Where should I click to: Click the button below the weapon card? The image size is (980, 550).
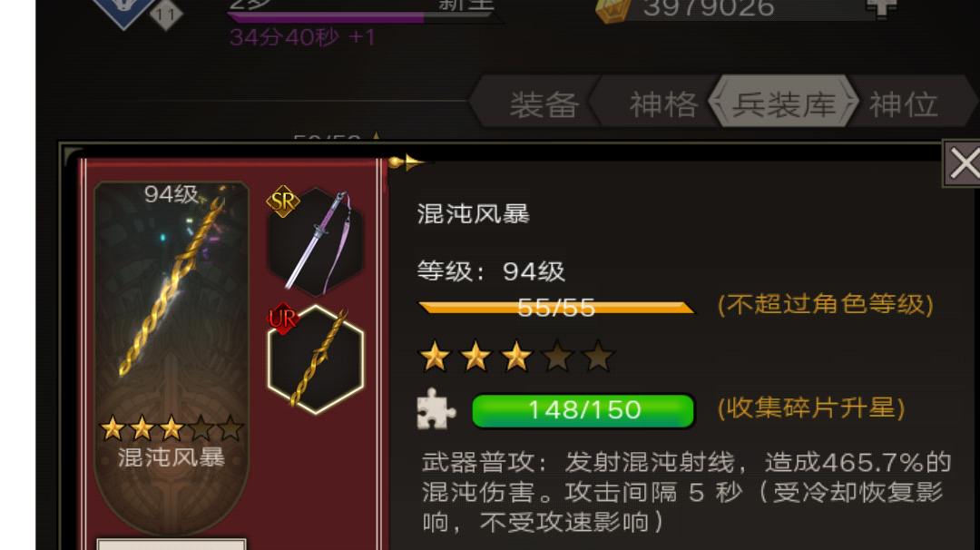171,544
